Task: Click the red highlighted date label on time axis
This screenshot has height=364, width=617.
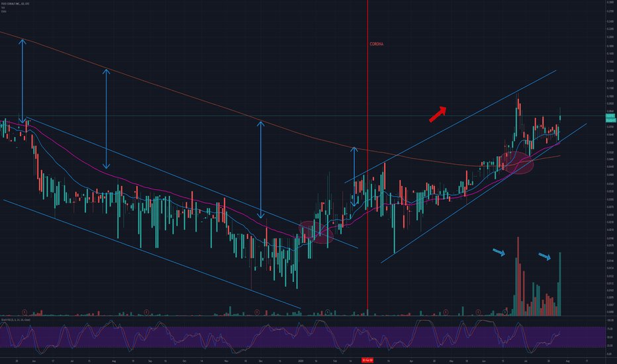Action: [x=367, y=360]
